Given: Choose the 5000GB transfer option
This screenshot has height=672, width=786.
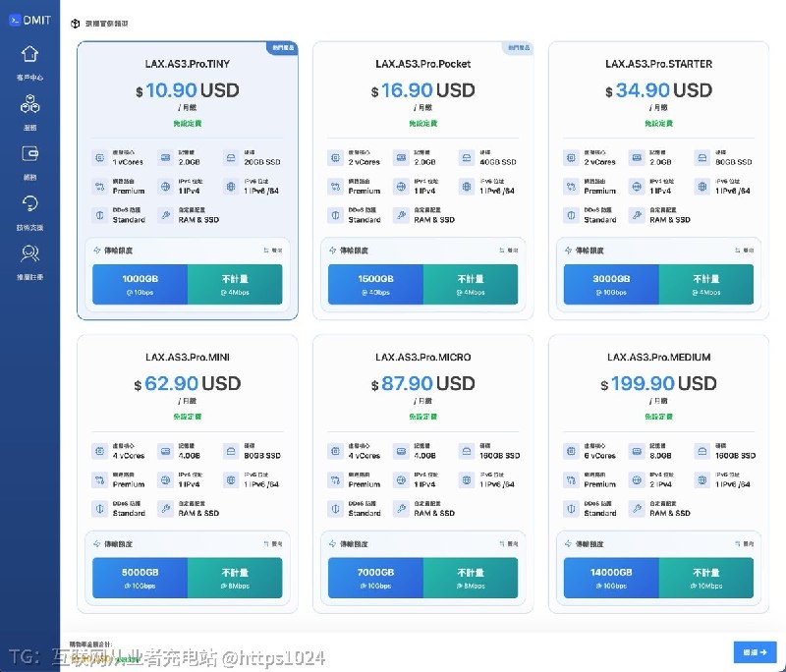Looking at the screenshot, I should [x=140, y=578].
